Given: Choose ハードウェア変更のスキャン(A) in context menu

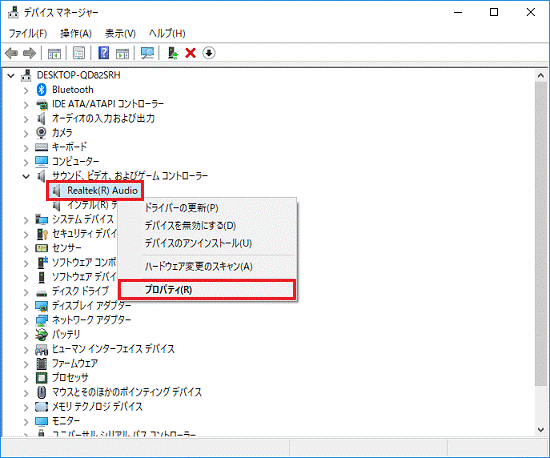Looking at the screenshot, I should [x=208, y=267].
